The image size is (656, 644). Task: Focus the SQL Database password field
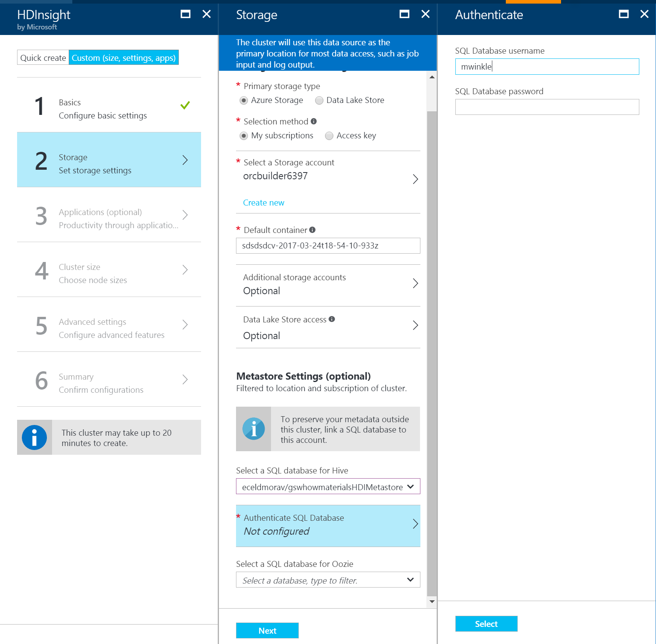547,107
